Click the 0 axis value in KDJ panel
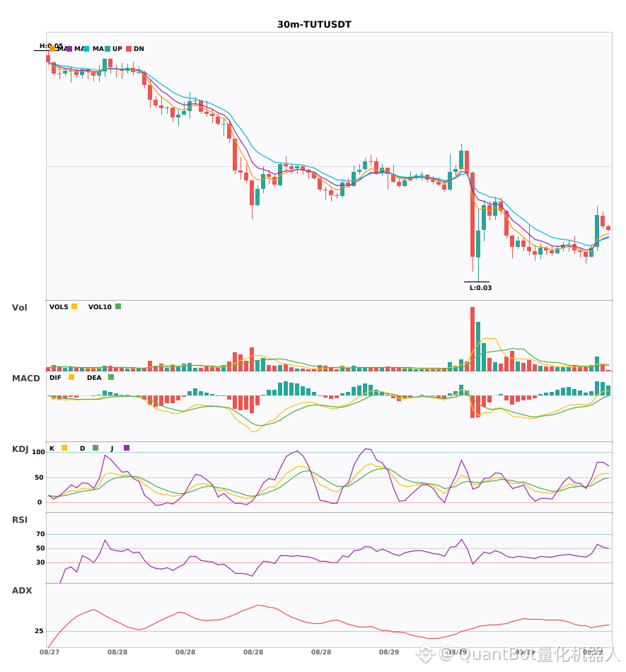This screenshot has height=672, width=626. [40, 502]
